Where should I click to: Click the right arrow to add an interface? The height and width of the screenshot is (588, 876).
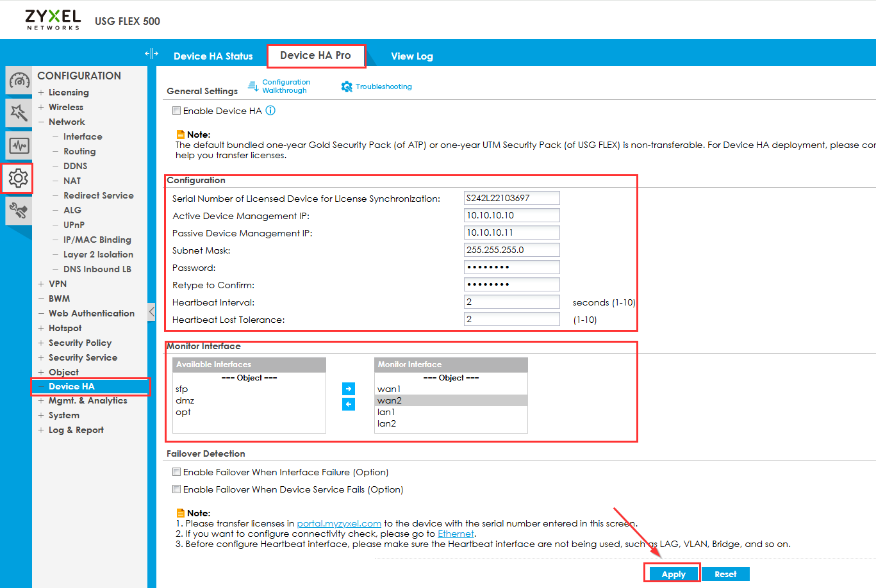point(348,389)
